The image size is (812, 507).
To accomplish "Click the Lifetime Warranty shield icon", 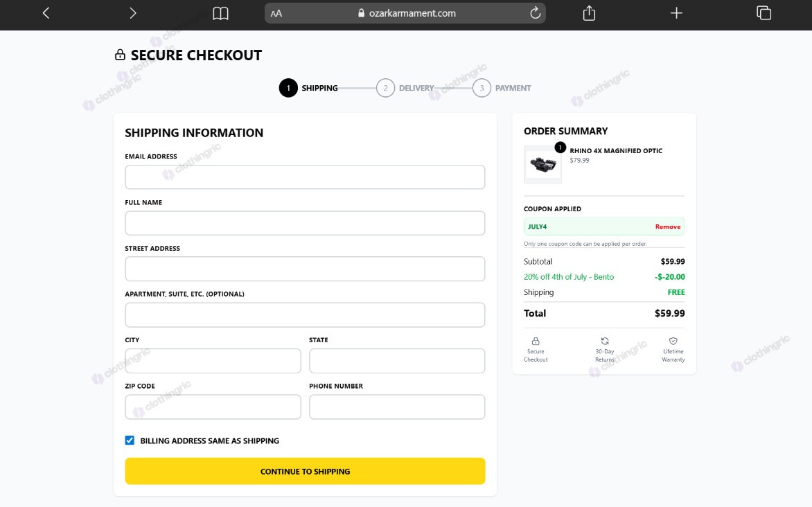I will [x=673, y=341].
